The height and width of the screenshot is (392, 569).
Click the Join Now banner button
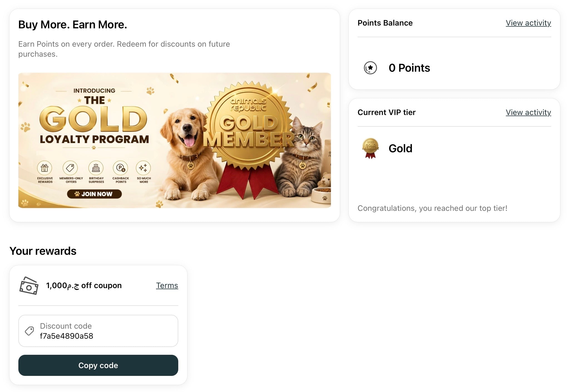point(94,194)
